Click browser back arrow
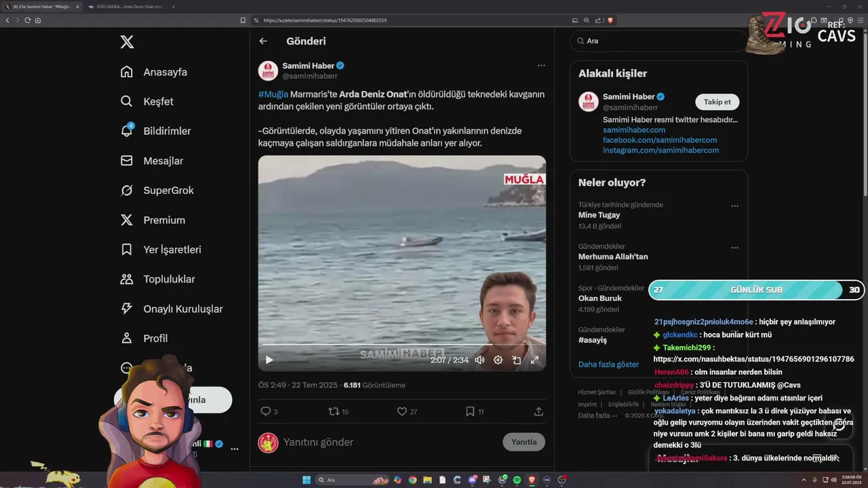The width and height of the screenshot is (868, 488). point(7,20)
